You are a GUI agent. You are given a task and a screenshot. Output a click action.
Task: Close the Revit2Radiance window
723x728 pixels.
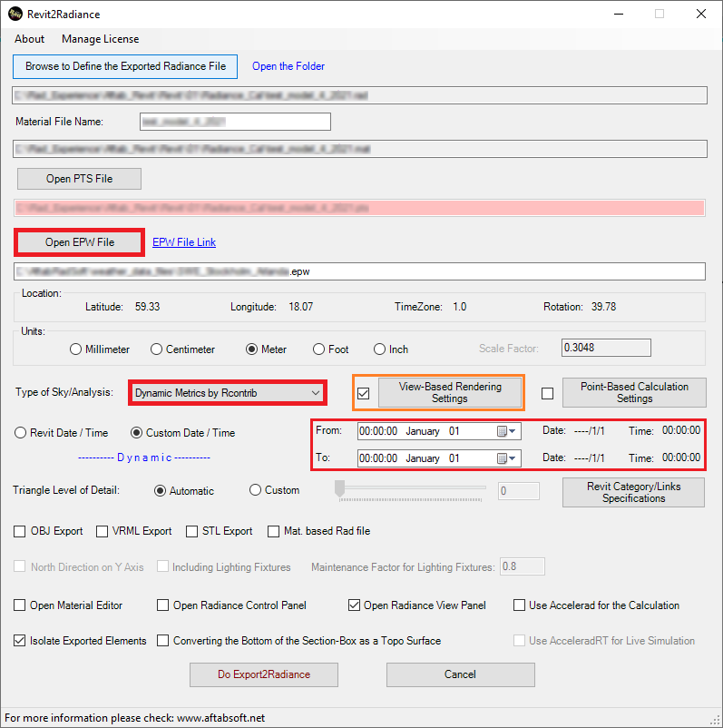click(x=701, y=14)
